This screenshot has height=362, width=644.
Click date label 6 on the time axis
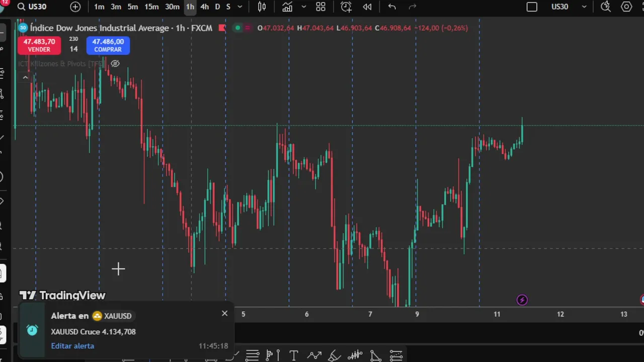[306, 314]
